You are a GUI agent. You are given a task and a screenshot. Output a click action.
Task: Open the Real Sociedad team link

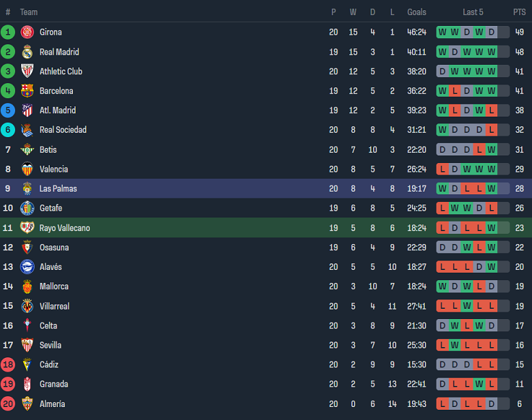pyautogui.click(x=63, y=130)
